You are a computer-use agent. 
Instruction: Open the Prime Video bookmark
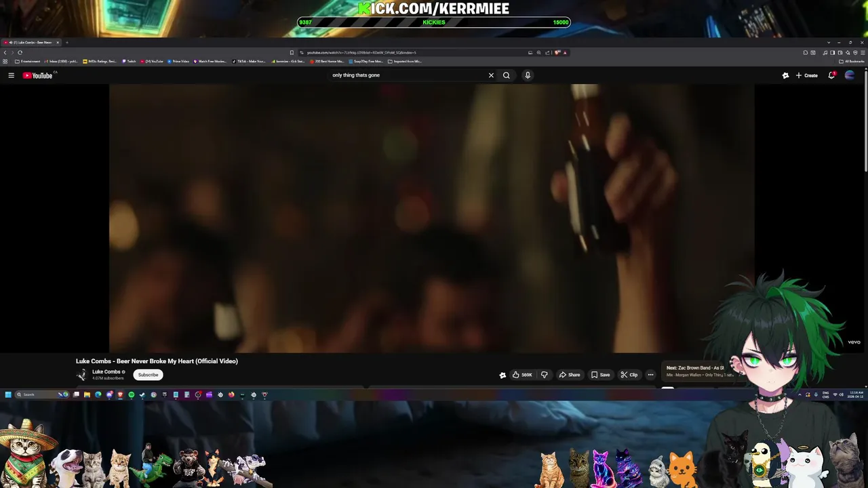click(178, 61)
